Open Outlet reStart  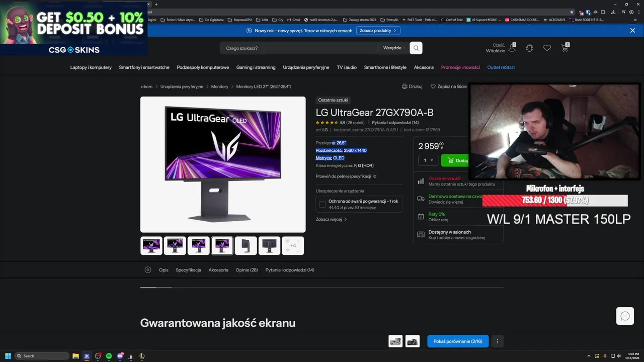click(x=501, y=67)
